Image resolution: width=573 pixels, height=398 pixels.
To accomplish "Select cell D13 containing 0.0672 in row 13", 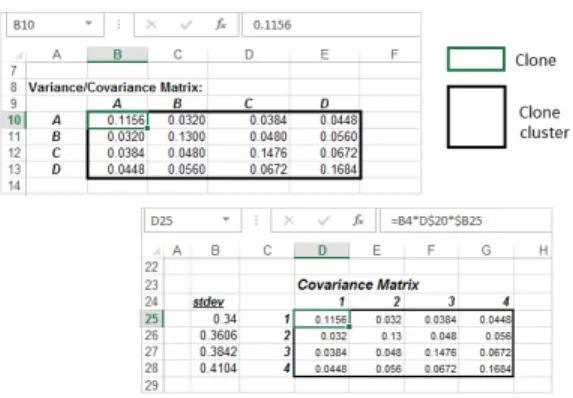I will point(248,169).
